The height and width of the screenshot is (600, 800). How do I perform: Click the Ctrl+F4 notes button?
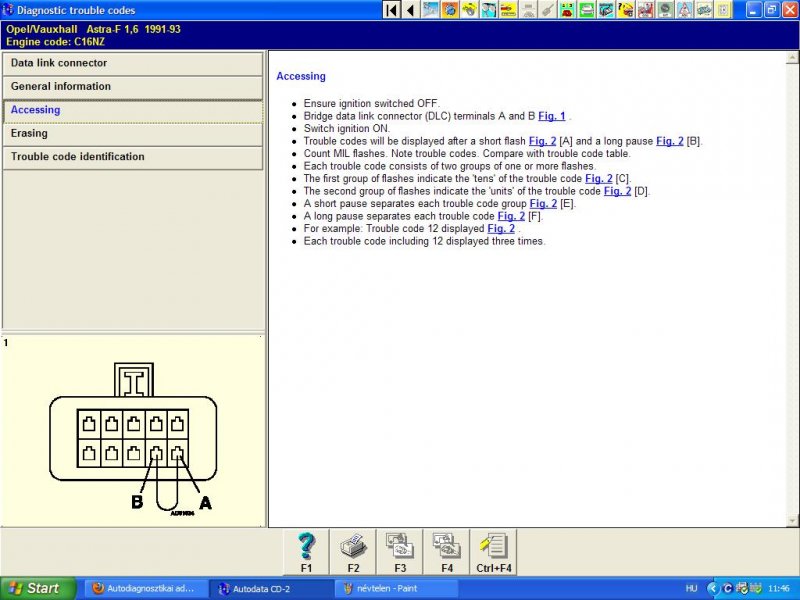coord(494,553)
